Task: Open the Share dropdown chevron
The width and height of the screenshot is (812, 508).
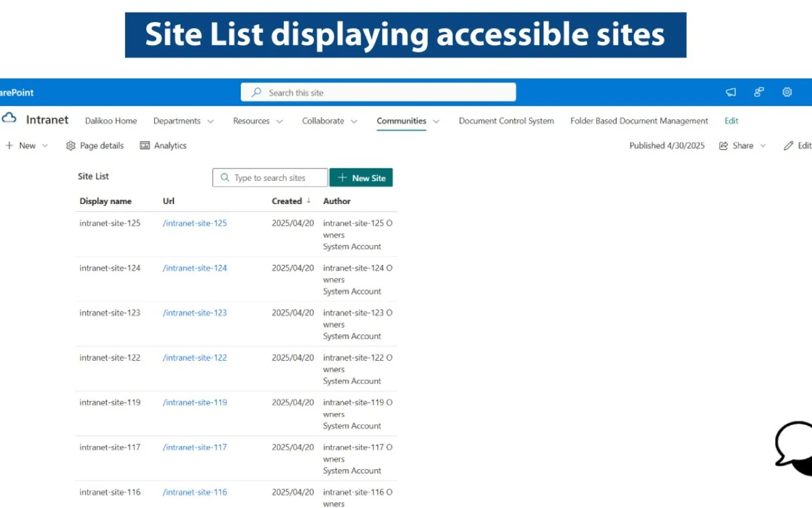Action: click(x=763, y=146)
